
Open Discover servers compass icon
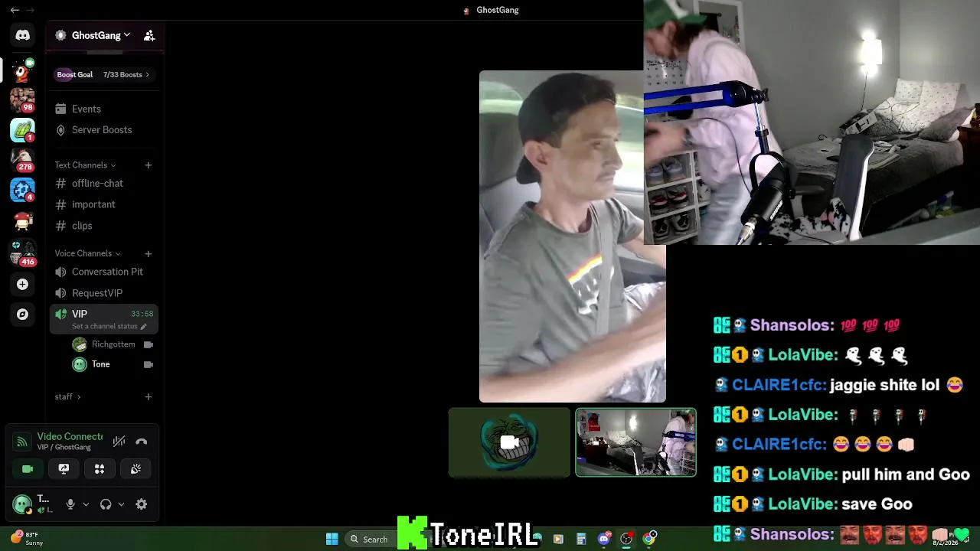22,315
